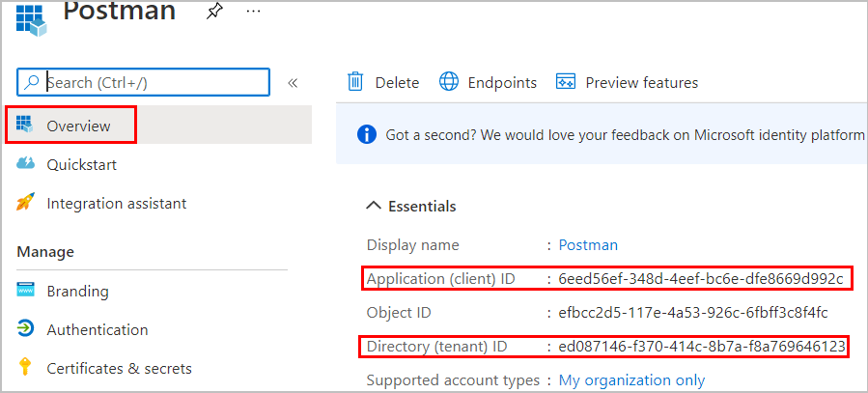The image size is (868, 393).
Task: Open Certificates & secrets
Action: click(x=120, y=368)
